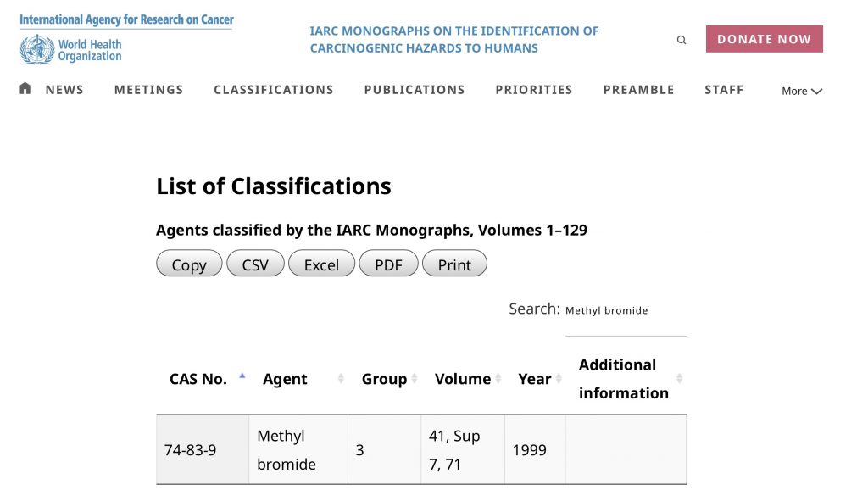Sort by Group column sort arrows

tap(415, 379)
